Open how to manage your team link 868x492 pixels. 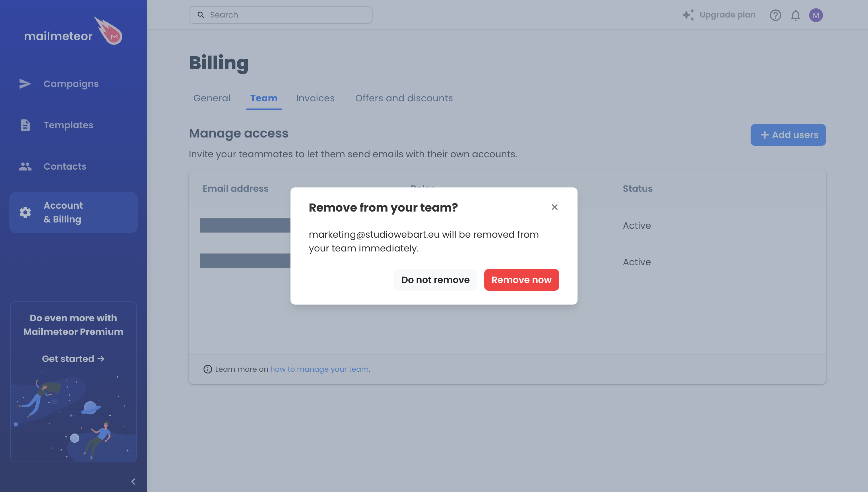tap(319, 369)
